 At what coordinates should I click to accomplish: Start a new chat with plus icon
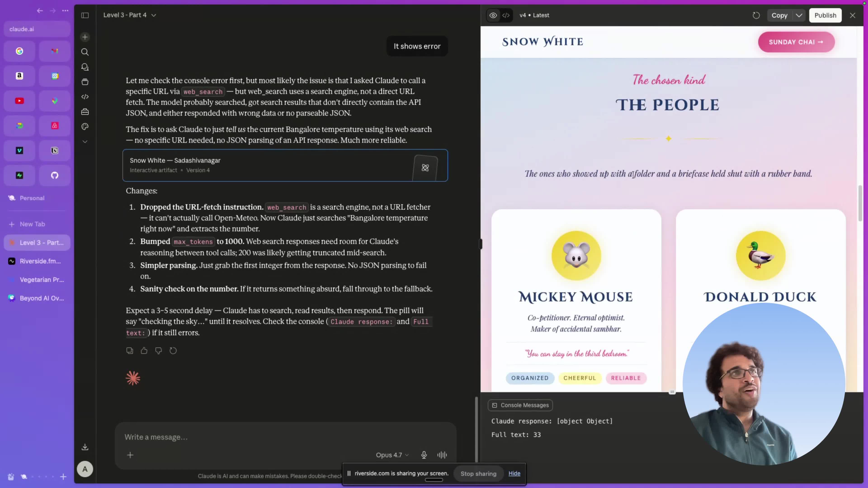85,37
